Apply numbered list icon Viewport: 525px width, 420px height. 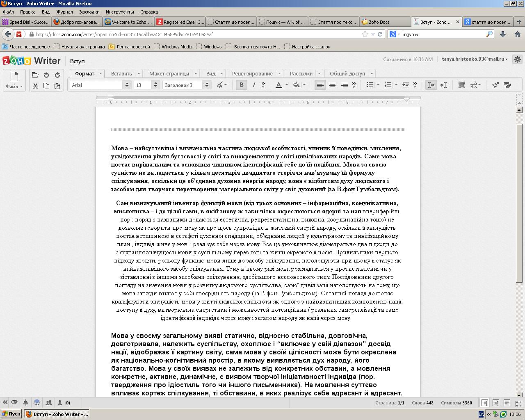coord(388,85)
